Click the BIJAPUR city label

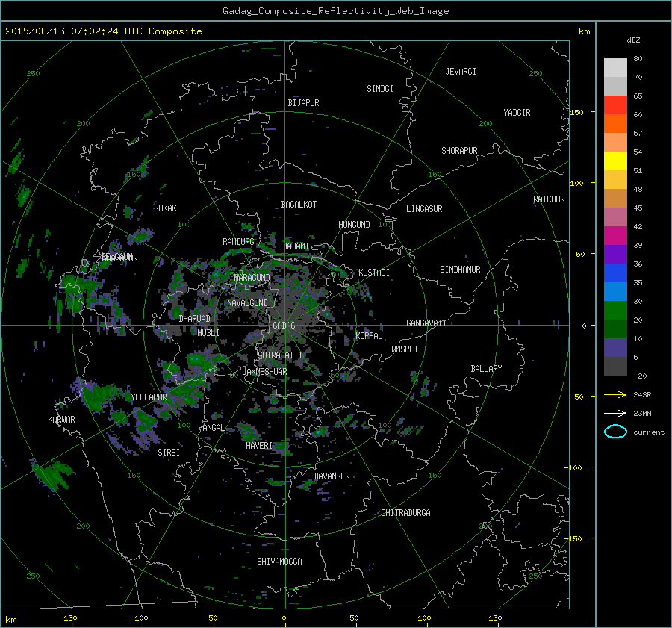coord(303,103)
